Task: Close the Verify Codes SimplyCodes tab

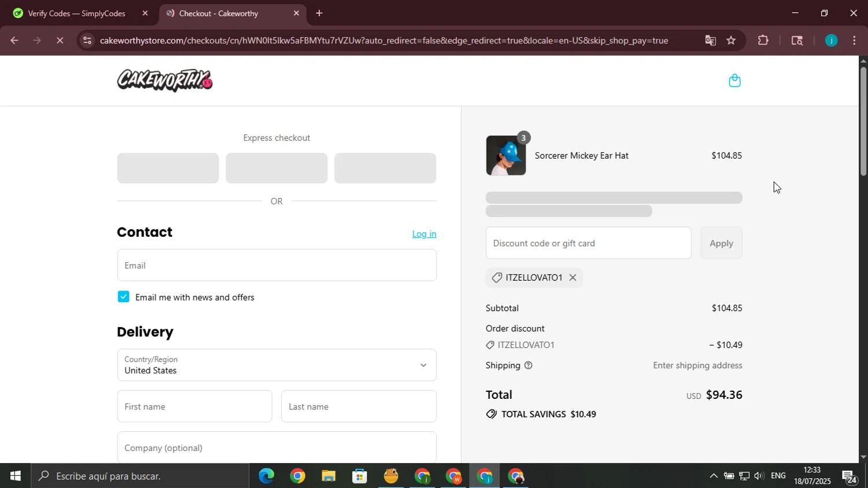Action: click(x=145, y=13)
